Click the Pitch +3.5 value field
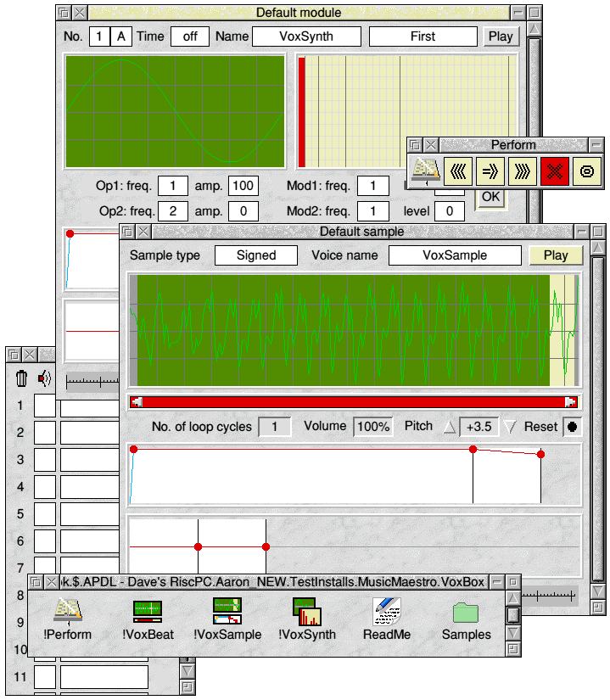The width and height of the screenshot is (610, 700). 478,427
